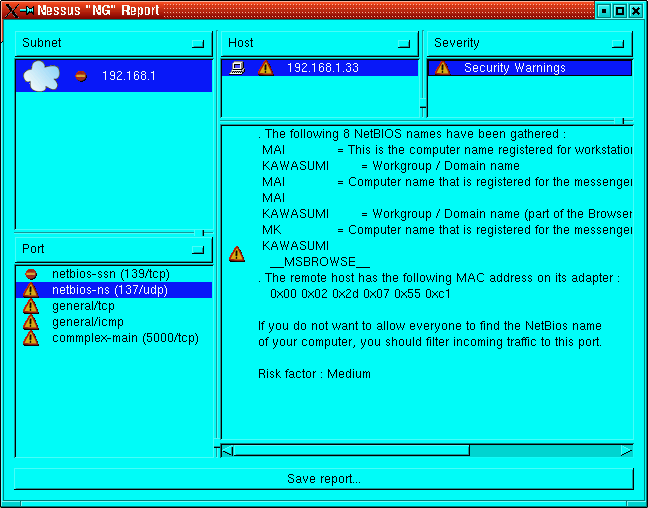Open the Subnet dropdown selector
The width and height of the screenshot is (648, 508).
(198, 44)
